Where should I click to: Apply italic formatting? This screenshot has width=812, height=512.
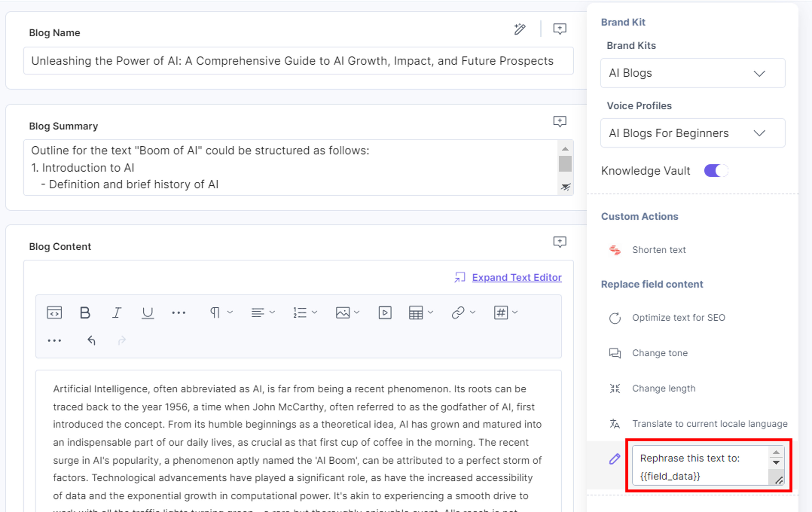click(117, 313)
